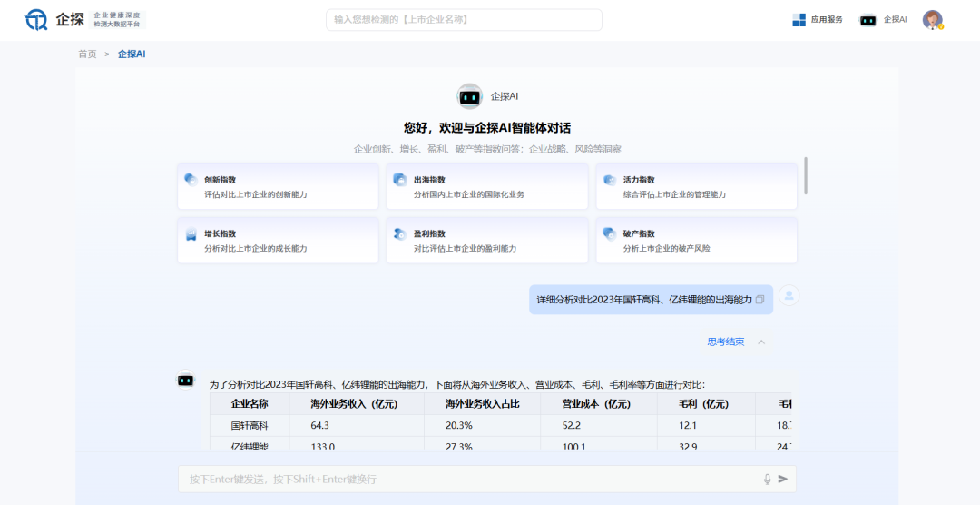Collapse the 思考结束 chevron

tap(761, 342)
